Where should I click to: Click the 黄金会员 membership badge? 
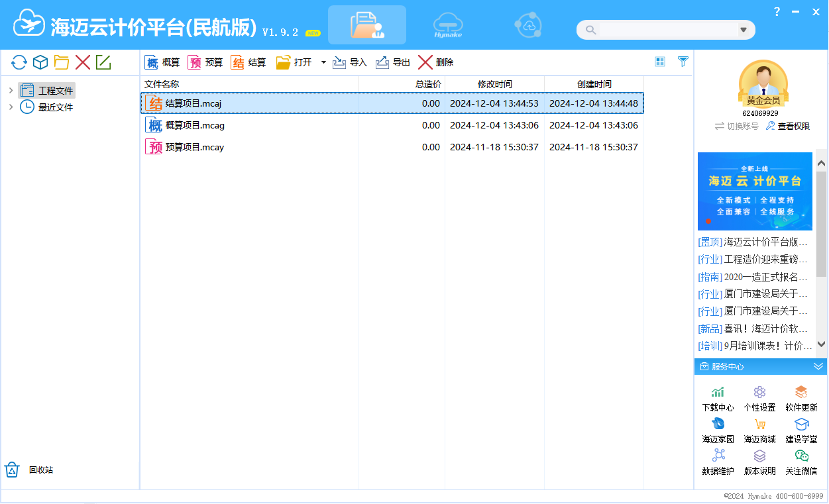763,101
